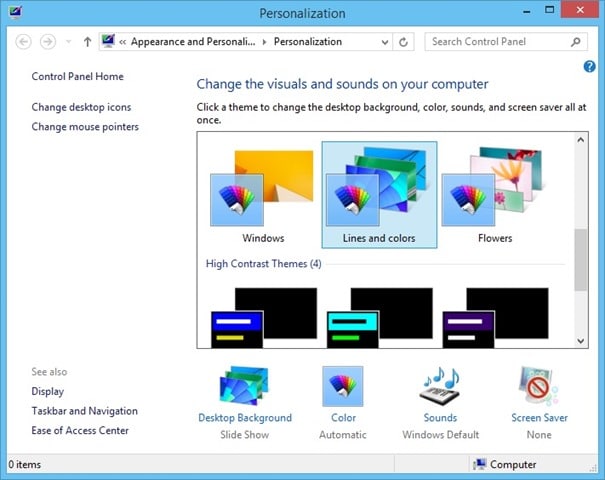This screenshot has width=605, height=480.
Task: Click the Windows Default sounds text
Action: point(441,435)
